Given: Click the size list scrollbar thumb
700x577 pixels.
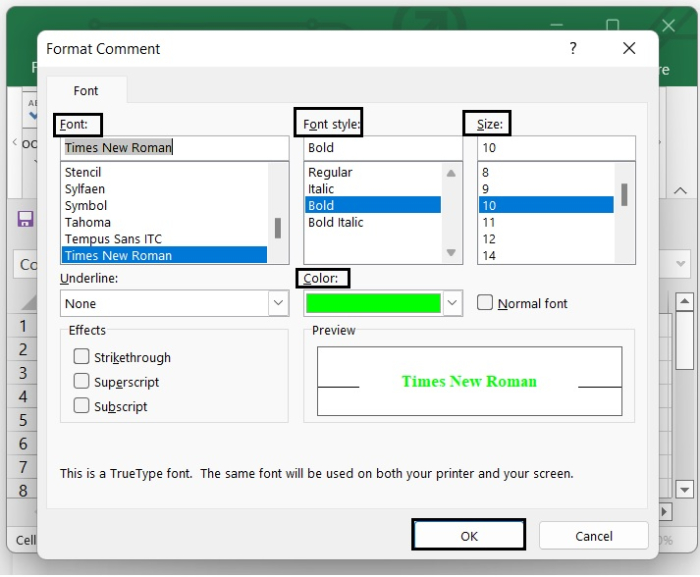Looking at the screenshot, I should click(x=624, y=195).
